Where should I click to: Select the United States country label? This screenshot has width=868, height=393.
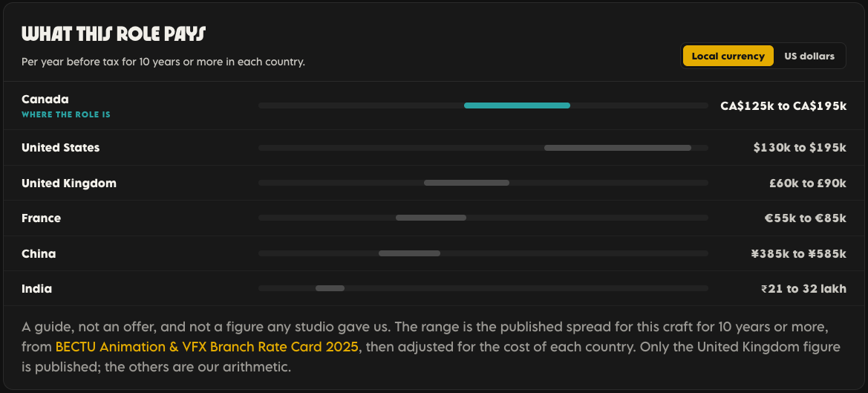coord(61,148)
